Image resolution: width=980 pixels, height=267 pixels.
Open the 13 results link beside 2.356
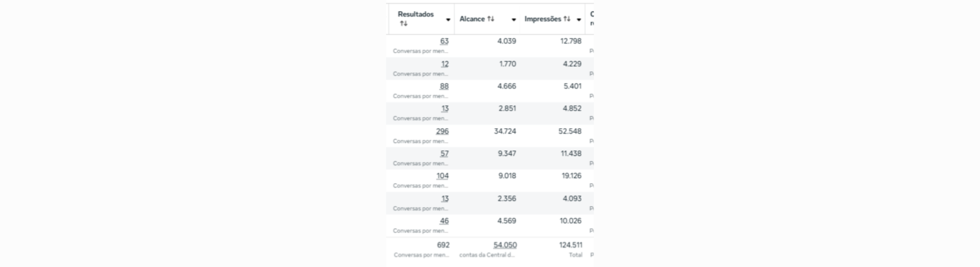(445, 198)
